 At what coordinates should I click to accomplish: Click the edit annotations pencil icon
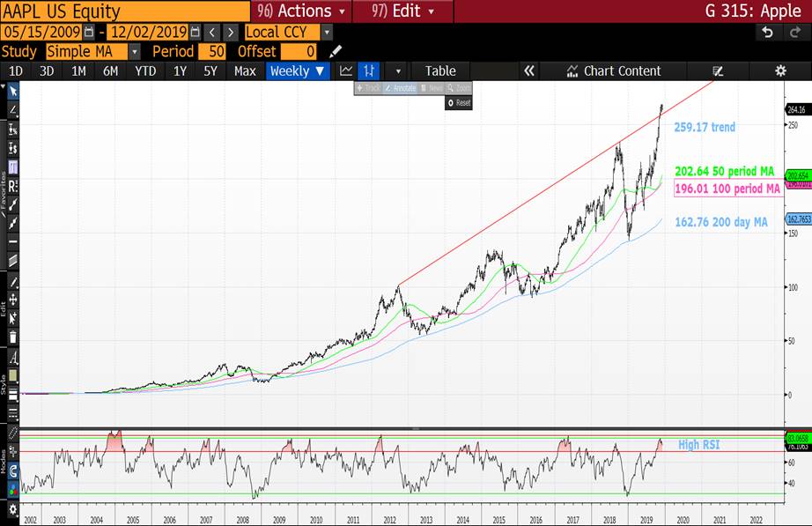coord(718,71)
